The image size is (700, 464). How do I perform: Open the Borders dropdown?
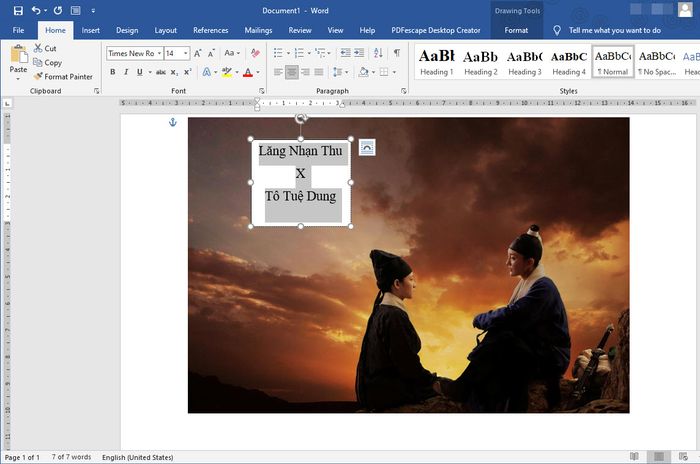(x=394, y=72)
